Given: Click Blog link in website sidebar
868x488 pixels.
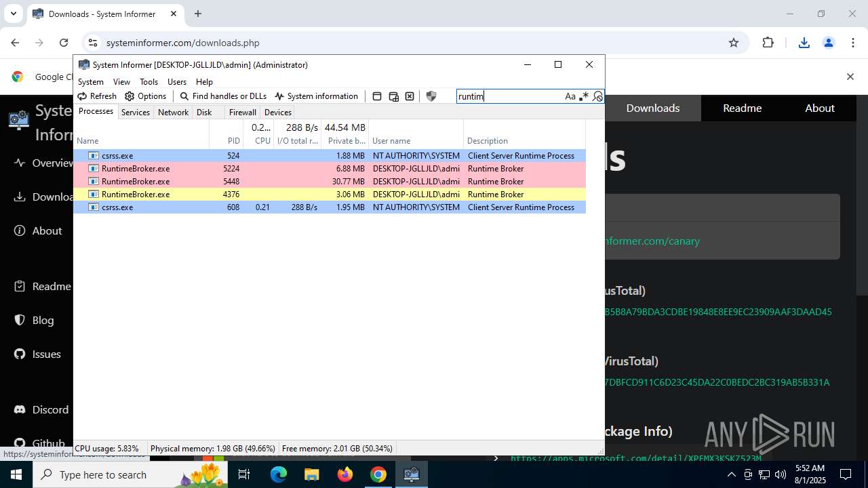Looking at the screenshot, I should point(35,321).
